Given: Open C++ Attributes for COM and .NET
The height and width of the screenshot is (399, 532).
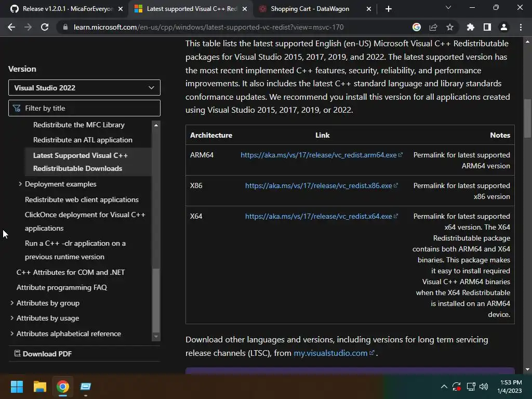Looking at the screenshot, I should pos(71,272).
